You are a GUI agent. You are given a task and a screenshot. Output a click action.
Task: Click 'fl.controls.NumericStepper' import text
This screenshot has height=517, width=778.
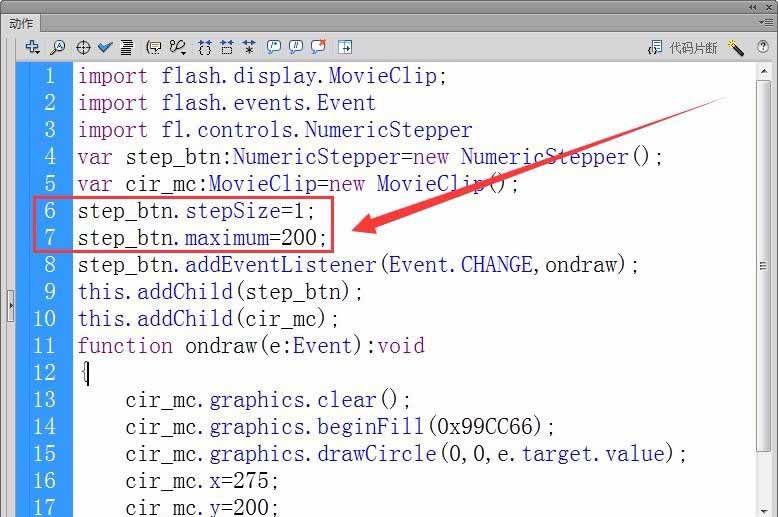(x=317, y=129)
